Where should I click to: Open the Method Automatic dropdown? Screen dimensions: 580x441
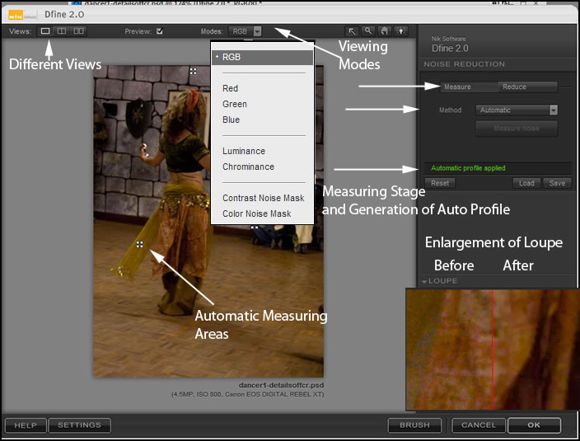517,110
